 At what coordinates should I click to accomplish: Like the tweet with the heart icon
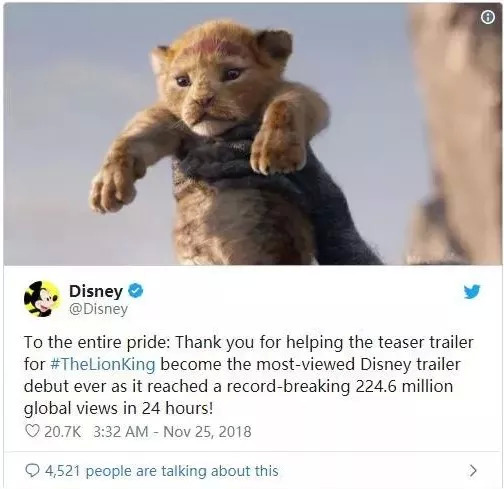[32, 431]
